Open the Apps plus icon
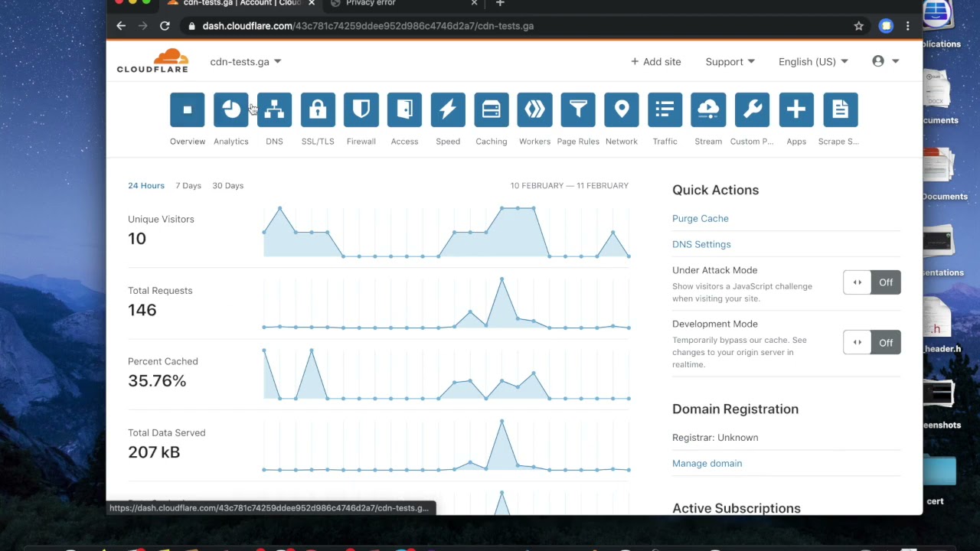This screenshot has height=551, width=980. coord(796,110)
